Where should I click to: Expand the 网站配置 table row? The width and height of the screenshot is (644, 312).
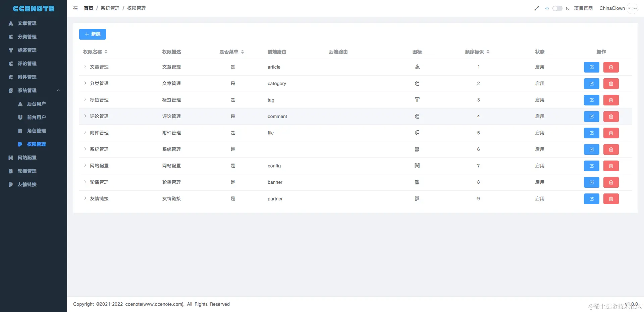[85, 166]
